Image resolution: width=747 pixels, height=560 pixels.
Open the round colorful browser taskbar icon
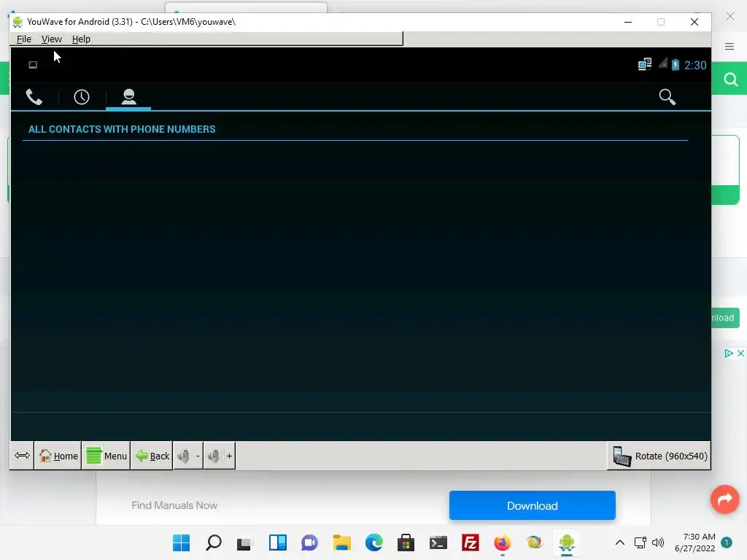tap(535, 542)
